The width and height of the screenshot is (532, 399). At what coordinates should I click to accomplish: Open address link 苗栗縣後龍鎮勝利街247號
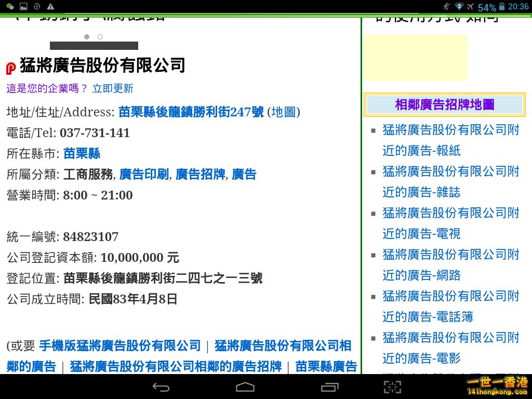click(x=191, y=112)
